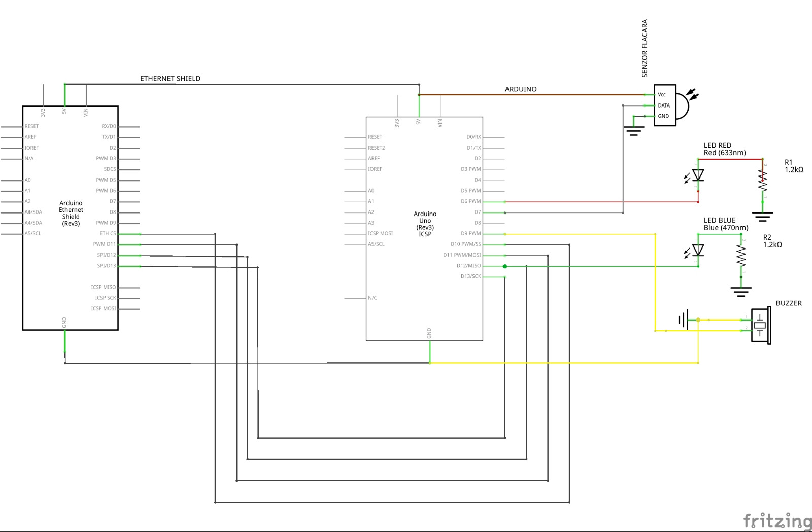
Task: Click the RESET2 pin on Arduino Uno
Action: [377, 148]
